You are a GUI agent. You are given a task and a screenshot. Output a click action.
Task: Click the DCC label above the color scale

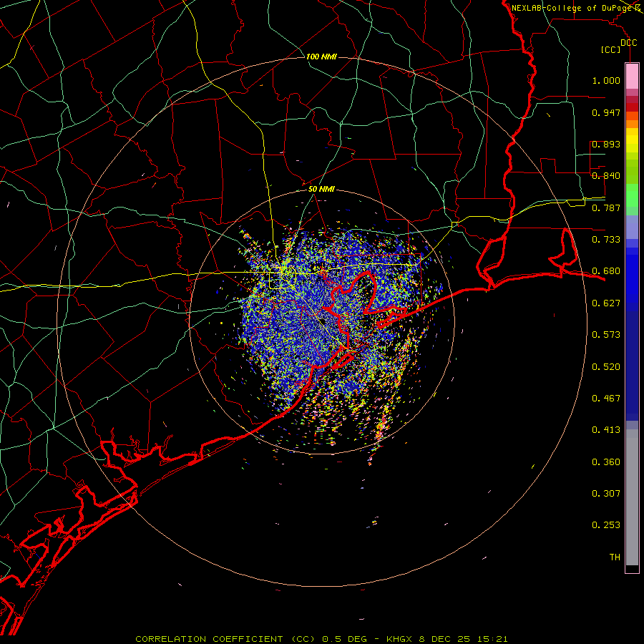(x=628, y=43)
